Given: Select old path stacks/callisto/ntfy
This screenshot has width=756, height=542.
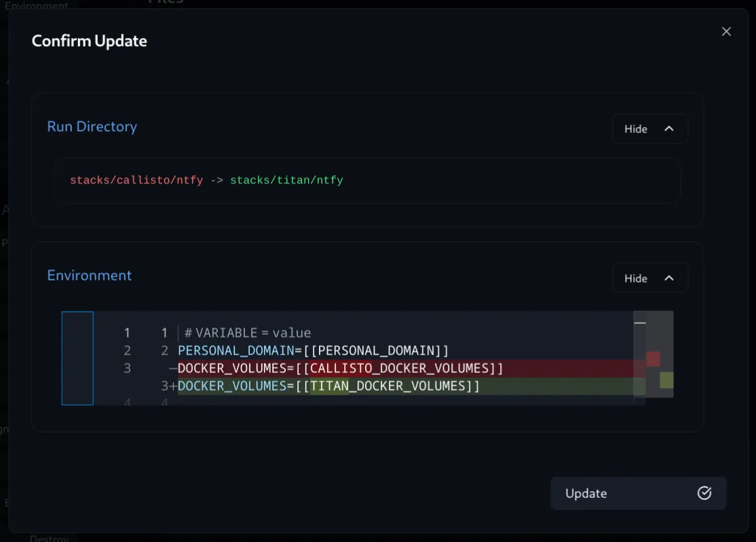Looking at the screenshot, I should click(136, 181).
